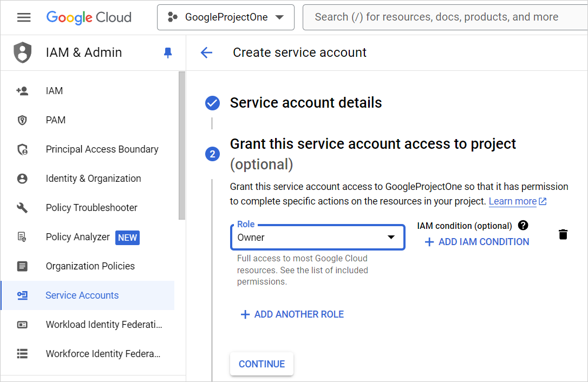
Task: Open the hamburger navigation menu
Action: click(24, 17)
